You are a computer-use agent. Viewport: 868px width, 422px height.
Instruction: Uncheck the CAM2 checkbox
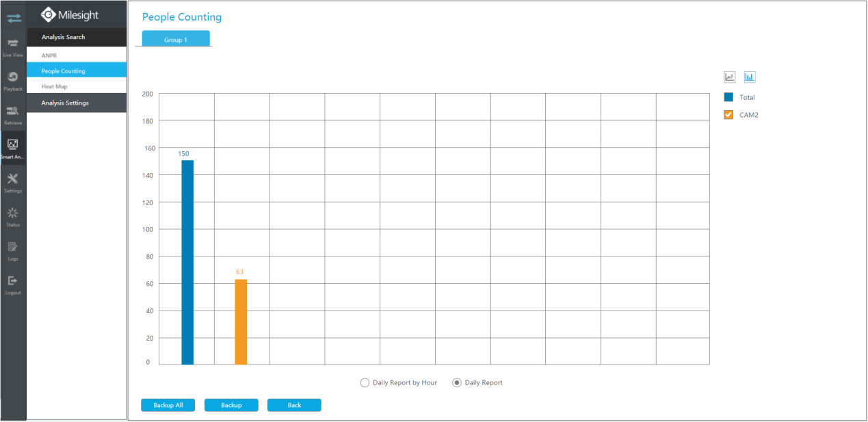(x=728, y=115)
